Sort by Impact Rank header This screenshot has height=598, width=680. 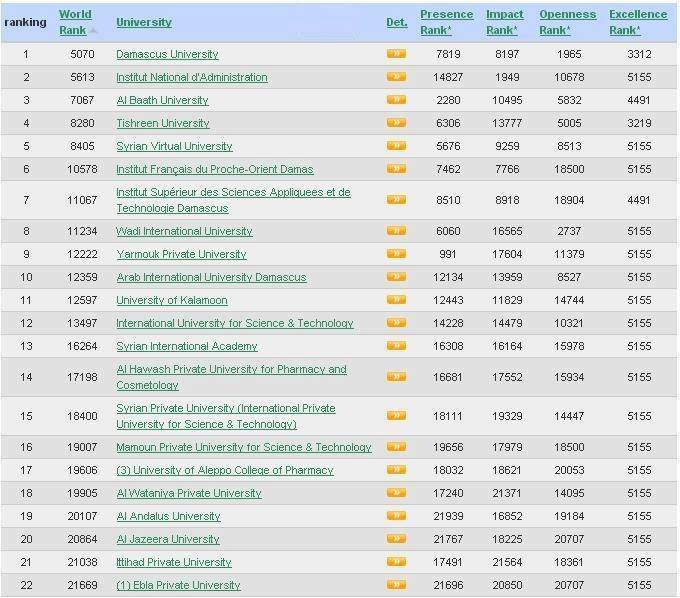pyautogui.click(x=504, y=22)
